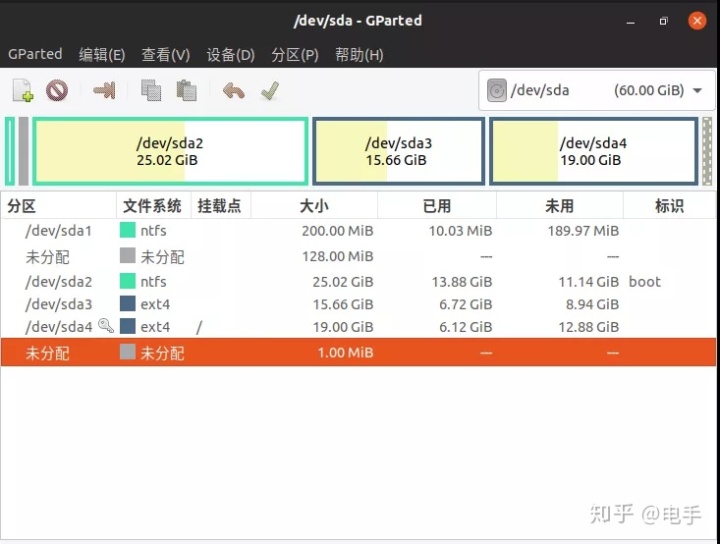Sort by the 已用 column header
The image size is (720, 544).
point(437,206)
